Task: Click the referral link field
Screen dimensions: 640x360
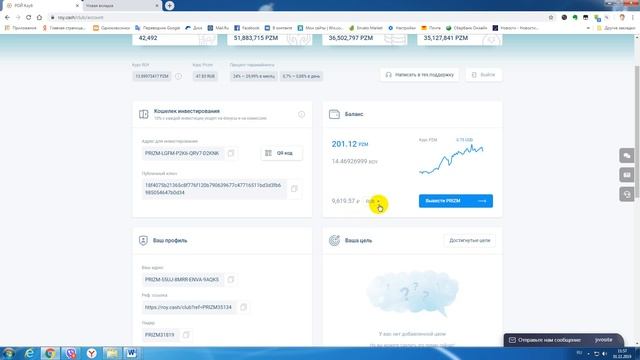Action: 188,307
